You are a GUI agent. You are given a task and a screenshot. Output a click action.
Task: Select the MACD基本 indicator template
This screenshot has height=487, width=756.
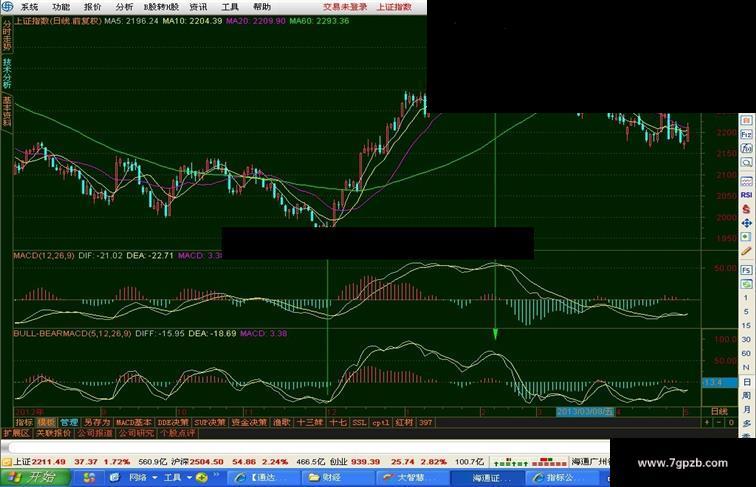click(134, 422)
